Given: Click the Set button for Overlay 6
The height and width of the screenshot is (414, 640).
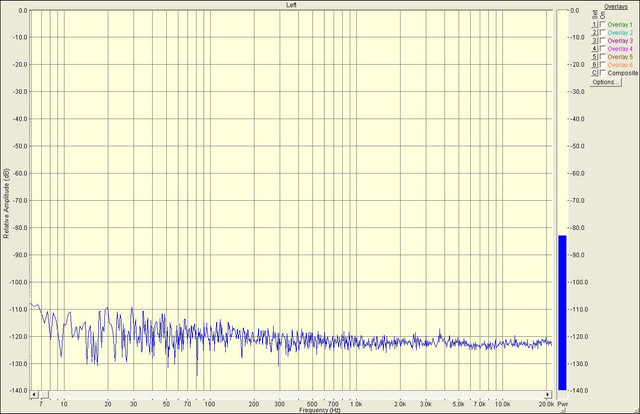Looking at the screenshot, I should [594, 65].
